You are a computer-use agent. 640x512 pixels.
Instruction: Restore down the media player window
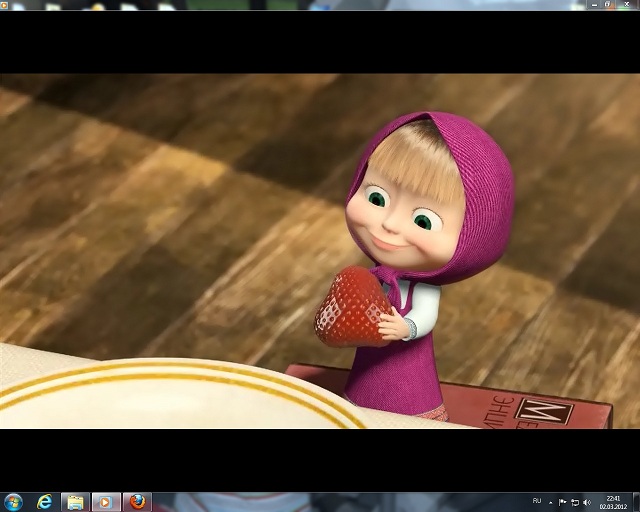tap(607, 4)
